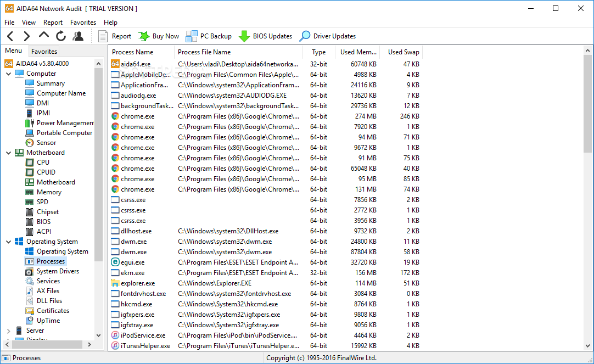Open the Sensor page
The height and width of the screenshot is (364, 594).
pyautogui.click(x=41, y=142)
